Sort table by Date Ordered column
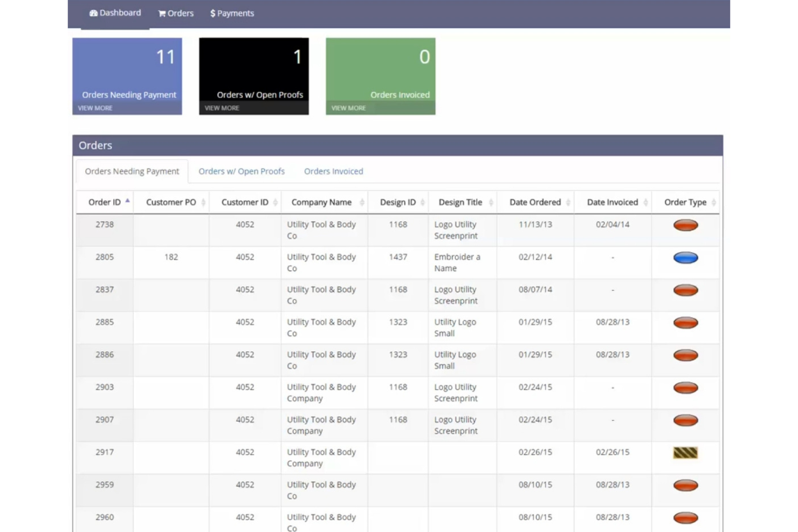 coord(535,202)
